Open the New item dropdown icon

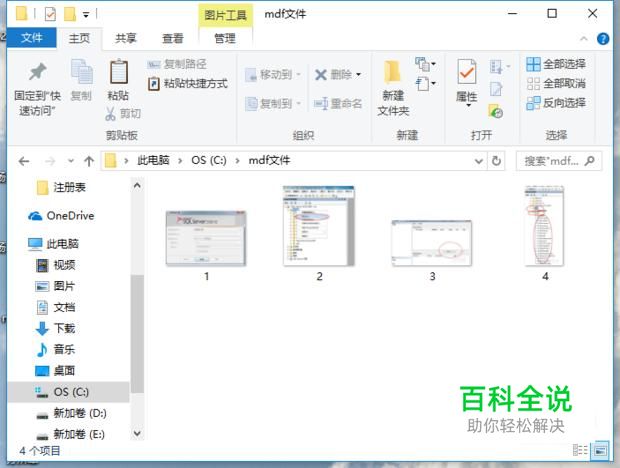click(425, 64)
